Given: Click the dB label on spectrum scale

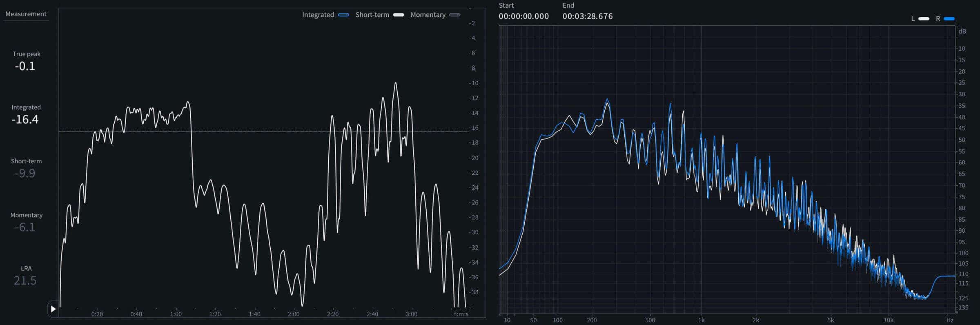Looking at the screenshot, I should 962,32.
